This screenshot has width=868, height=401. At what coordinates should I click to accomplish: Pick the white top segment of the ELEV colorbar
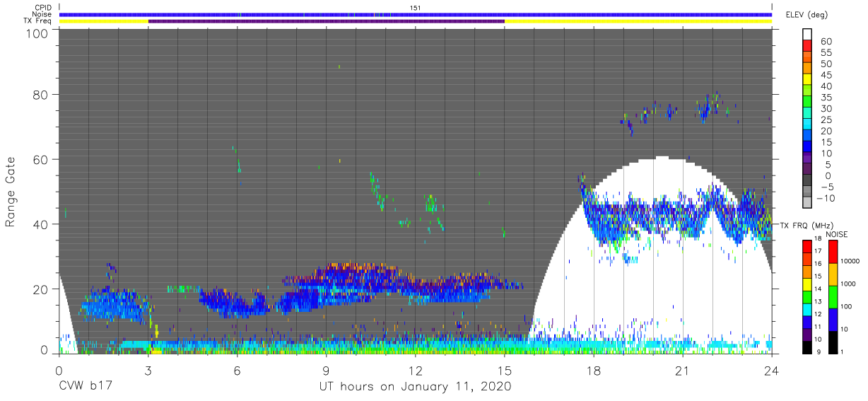pos(808,35)
